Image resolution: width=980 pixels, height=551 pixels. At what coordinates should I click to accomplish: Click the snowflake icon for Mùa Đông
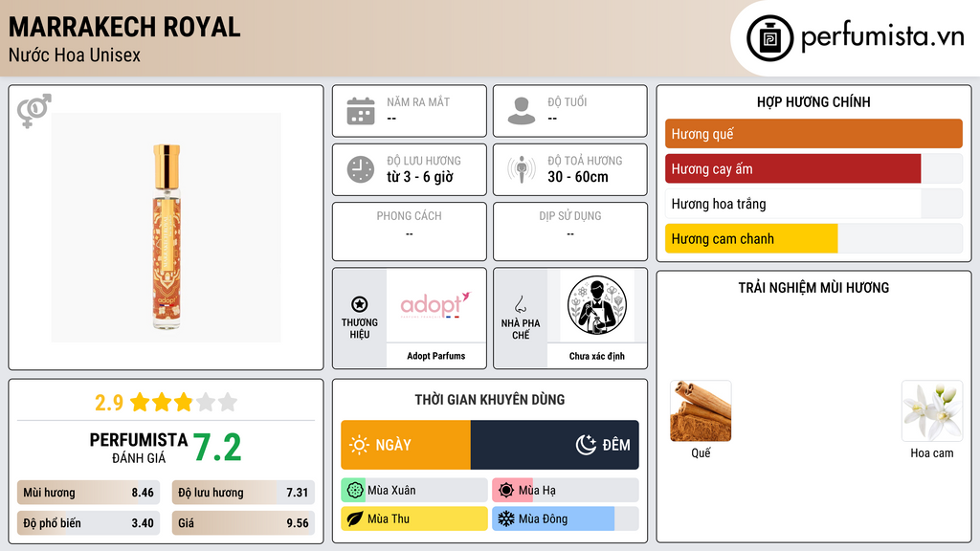point(506,518)
